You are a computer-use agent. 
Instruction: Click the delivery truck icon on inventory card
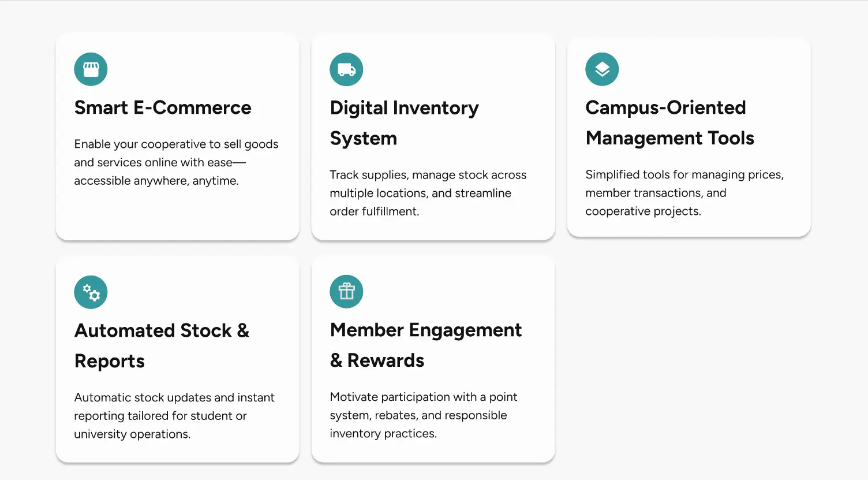(x=346, y=69)
